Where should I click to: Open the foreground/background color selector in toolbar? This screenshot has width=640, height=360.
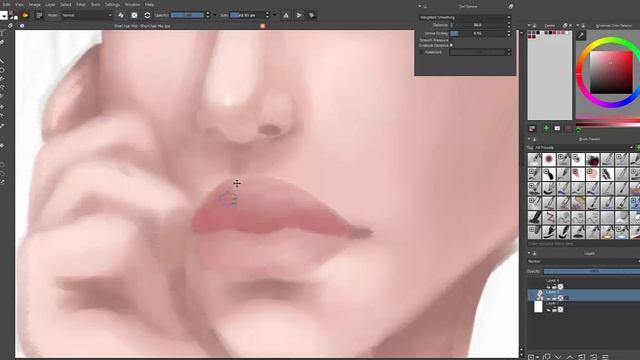click(x=13, y=16)
